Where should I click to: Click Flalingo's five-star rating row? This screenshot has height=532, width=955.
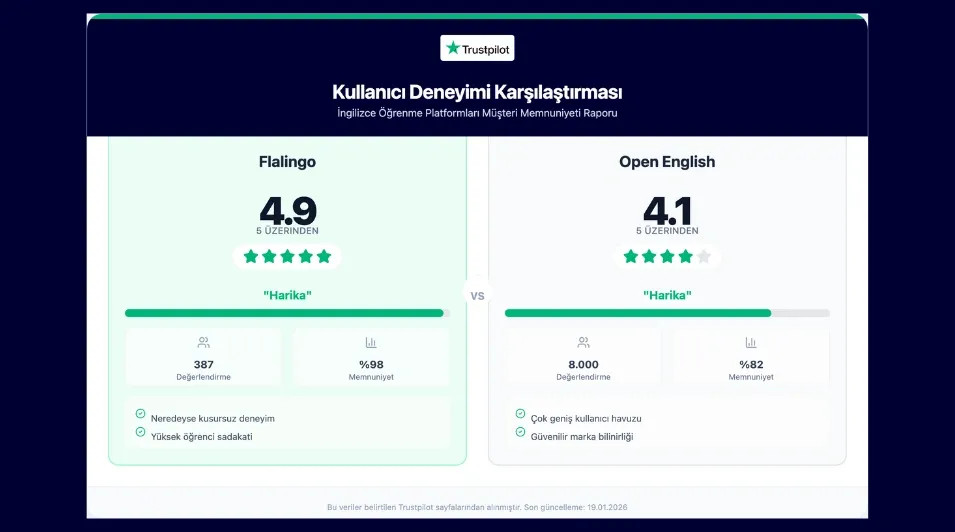287,257
